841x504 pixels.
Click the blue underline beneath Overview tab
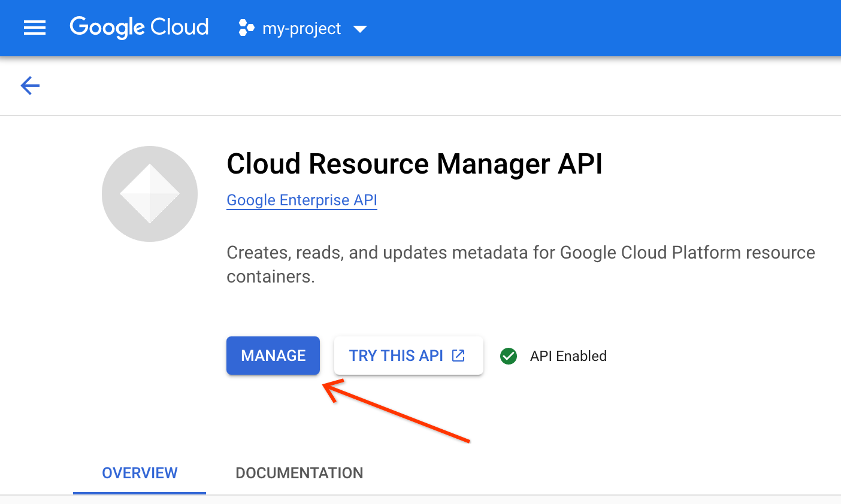[140, 493]
